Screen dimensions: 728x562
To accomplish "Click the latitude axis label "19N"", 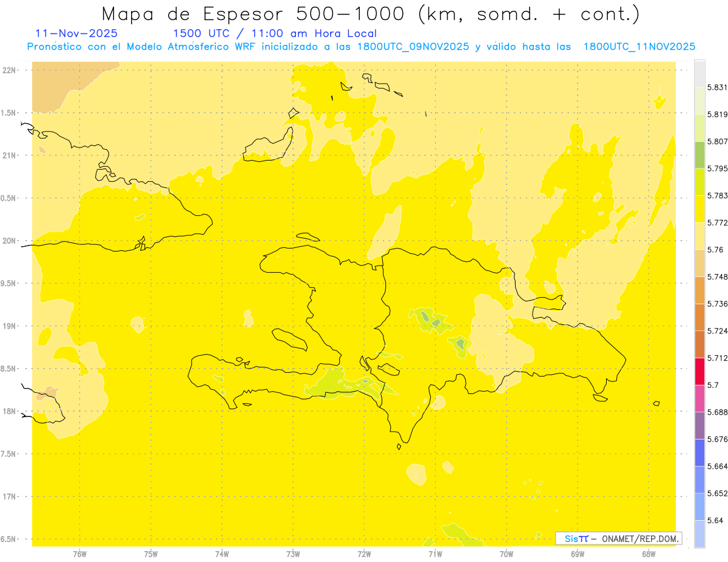I will pos(9,326).
